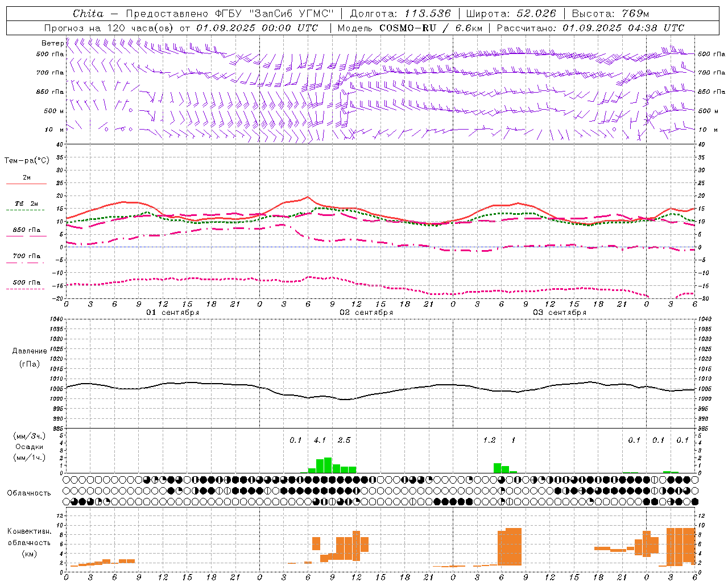The width and height of the screenshot is (728, 582).
Task: Click the Давление pressure panel label
Action: pyautogui.click(x=30, y=351)
